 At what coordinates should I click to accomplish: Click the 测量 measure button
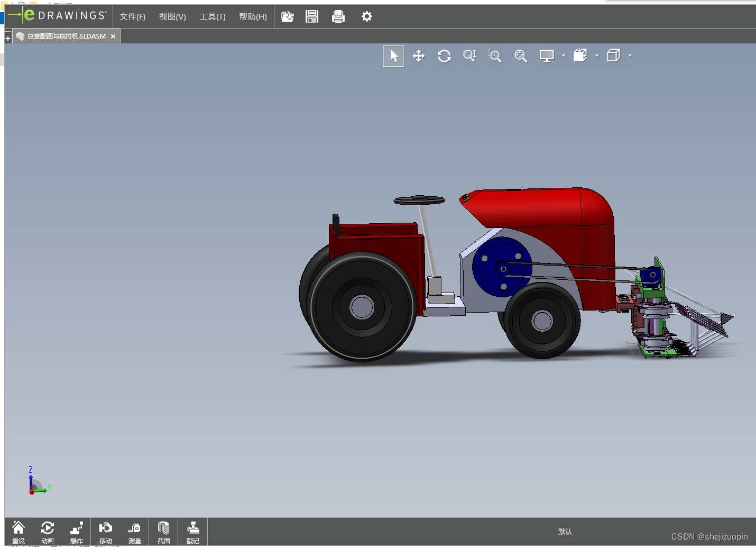pos(135,532)
